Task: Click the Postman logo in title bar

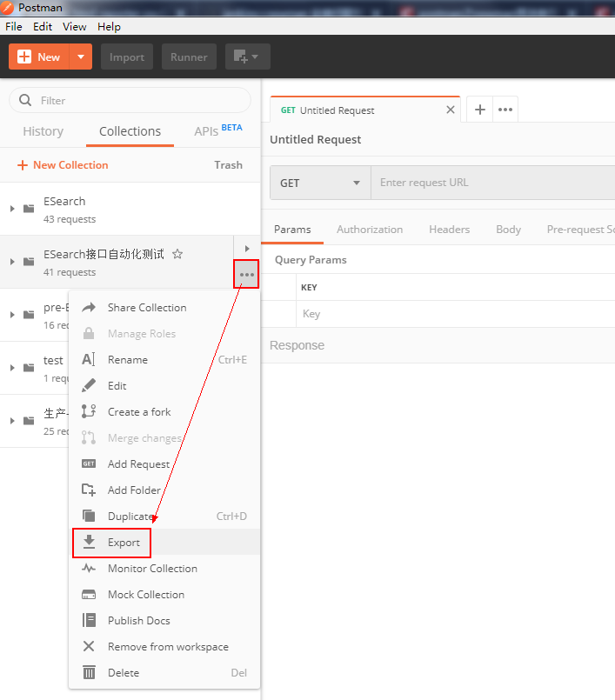Action: click(x=7, y=7)
